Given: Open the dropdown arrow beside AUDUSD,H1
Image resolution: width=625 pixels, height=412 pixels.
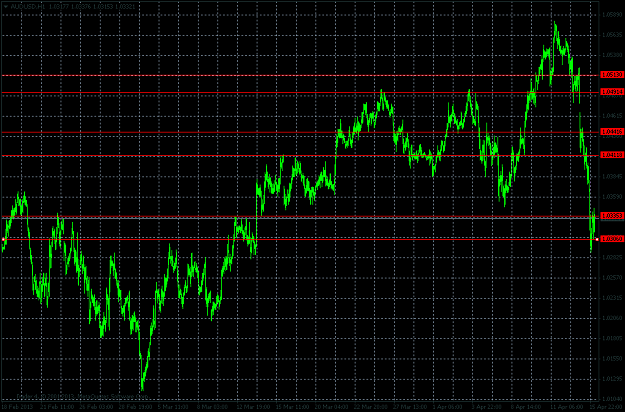Looking at the screenshot, I should (6, 7).
